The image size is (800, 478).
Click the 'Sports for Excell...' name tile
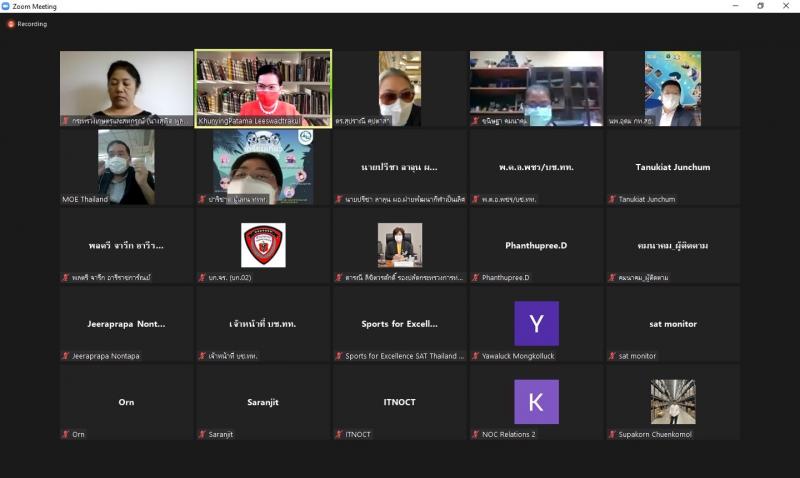pos(399,323)
